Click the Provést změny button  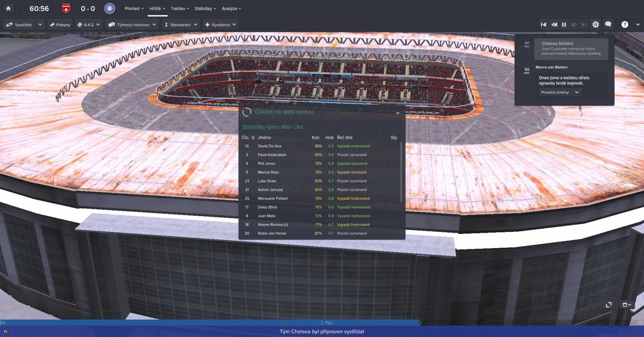coord(555,92)
